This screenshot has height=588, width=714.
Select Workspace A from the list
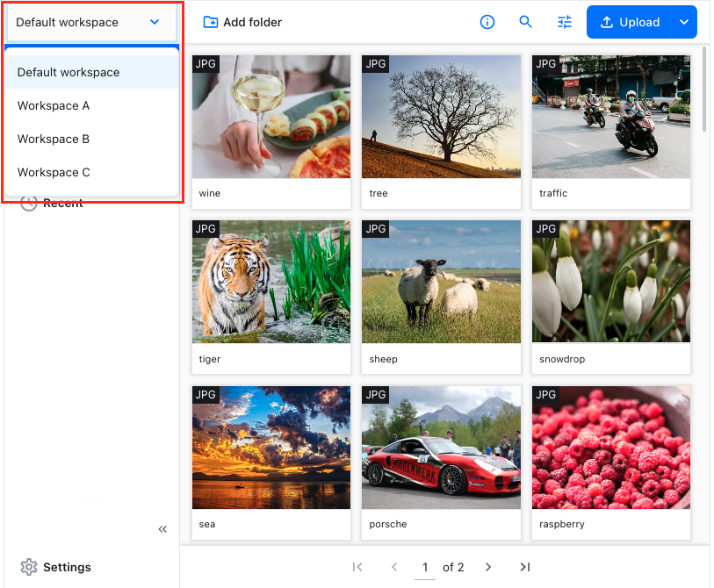pyautogui.click(x=54, y=105)
